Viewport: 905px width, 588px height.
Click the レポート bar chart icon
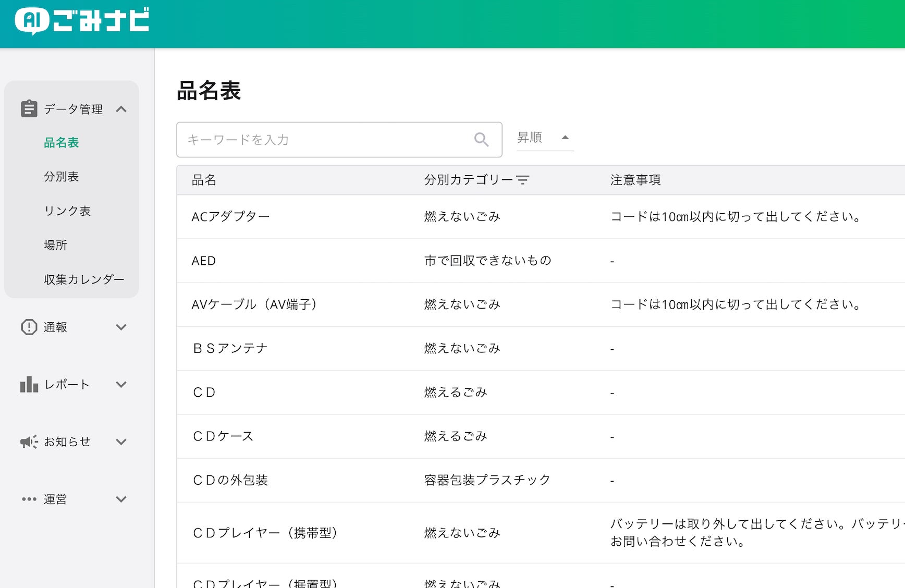(29, 384)
